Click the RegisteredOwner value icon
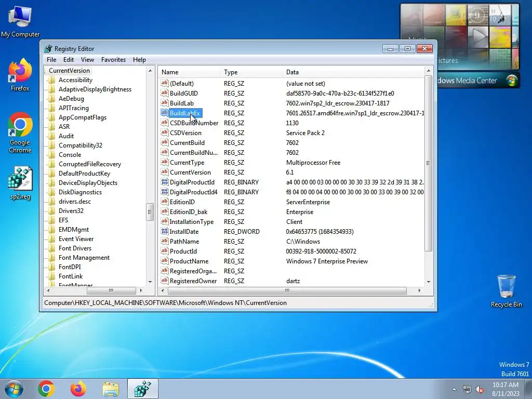The height and width of the screenshot is (399, 532). coord(165,281)
